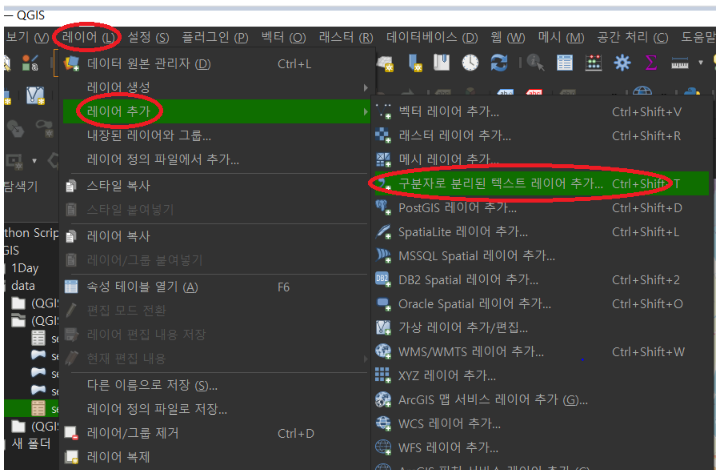The height and width of the screenshot is (470, 716).
Task: Select ArcGIS 맵 서비스 레이어 추가 item
Action: [x=542, y=400]
